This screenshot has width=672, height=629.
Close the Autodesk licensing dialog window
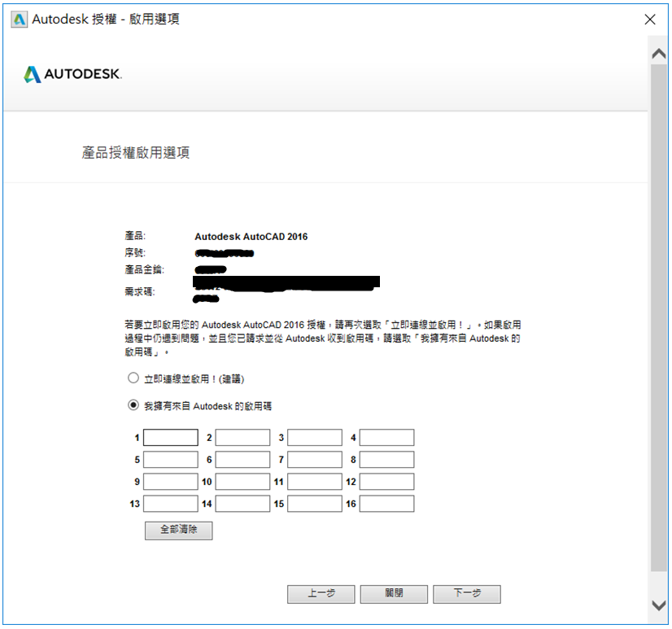pos(650,20)
